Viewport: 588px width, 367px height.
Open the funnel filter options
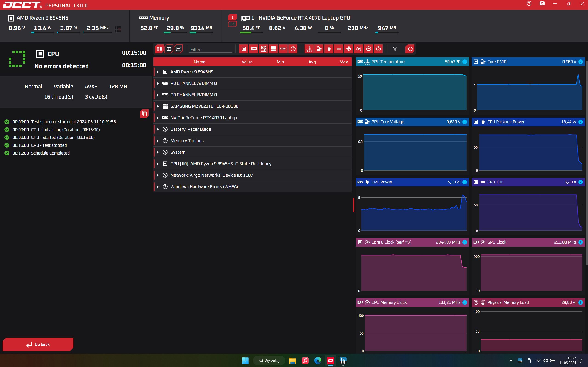(395, 49)
